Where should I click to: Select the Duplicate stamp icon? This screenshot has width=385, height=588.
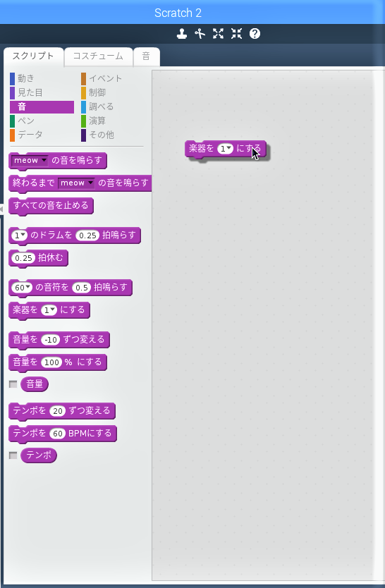[x=182, y=34]
